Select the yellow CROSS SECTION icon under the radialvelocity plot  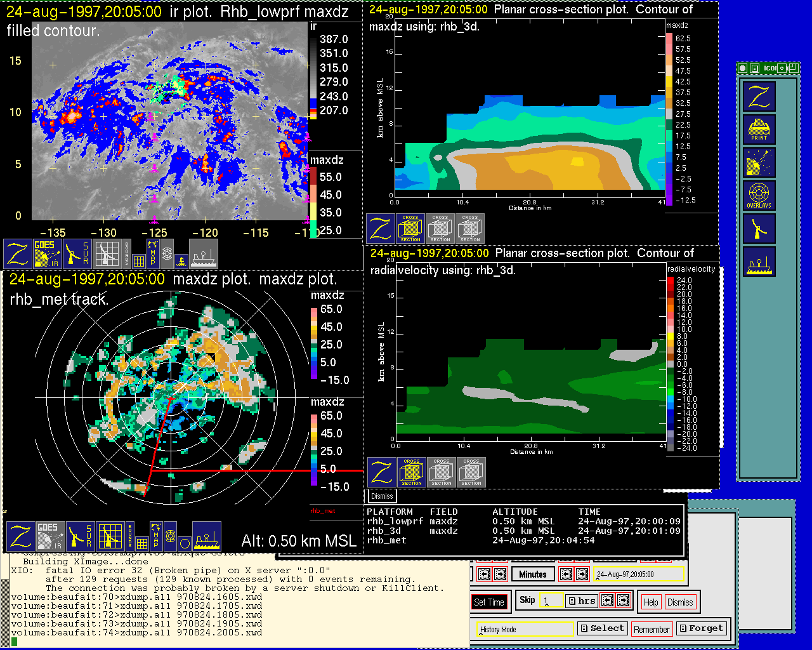click(x=412, y=472)
